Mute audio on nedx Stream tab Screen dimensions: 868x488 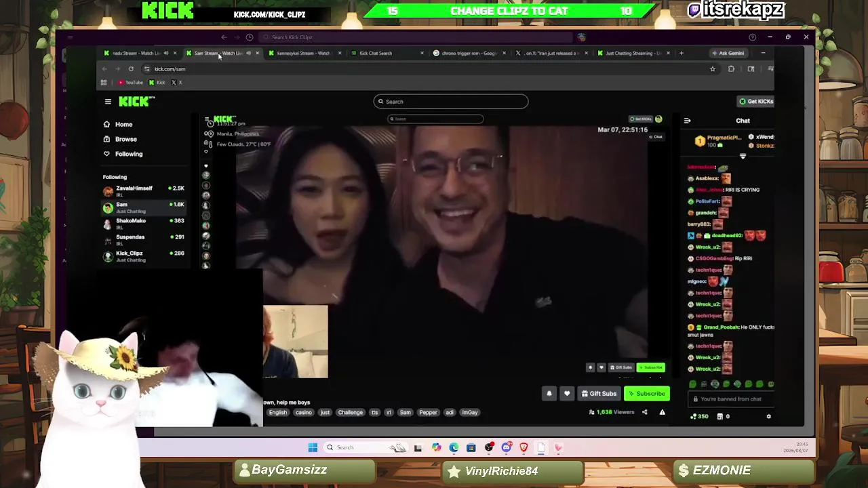tap(166, 53)
